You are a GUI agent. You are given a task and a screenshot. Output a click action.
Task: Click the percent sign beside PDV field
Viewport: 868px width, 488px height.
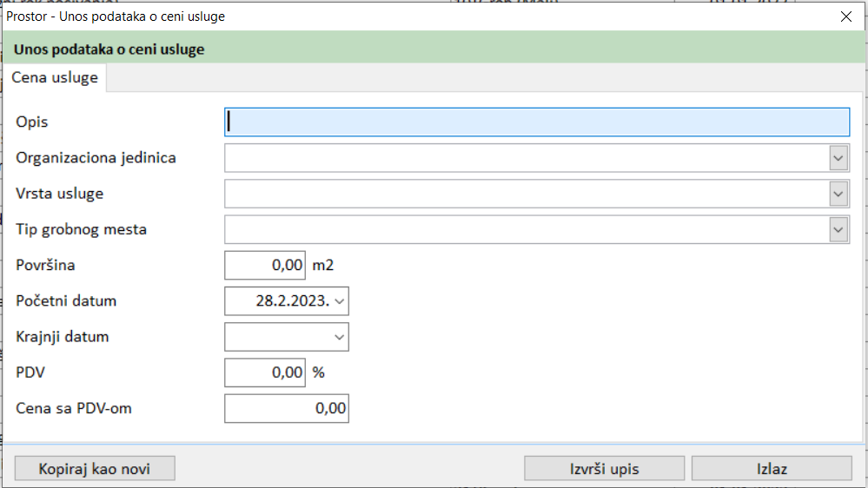click(x=318, y=373)
